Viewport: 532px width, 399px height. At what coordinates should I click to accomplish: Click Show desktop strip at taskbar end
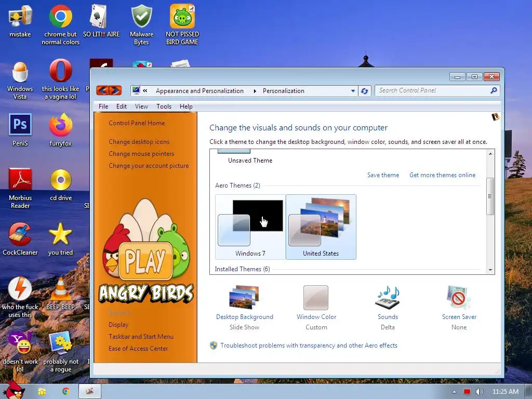click(528, 392)
